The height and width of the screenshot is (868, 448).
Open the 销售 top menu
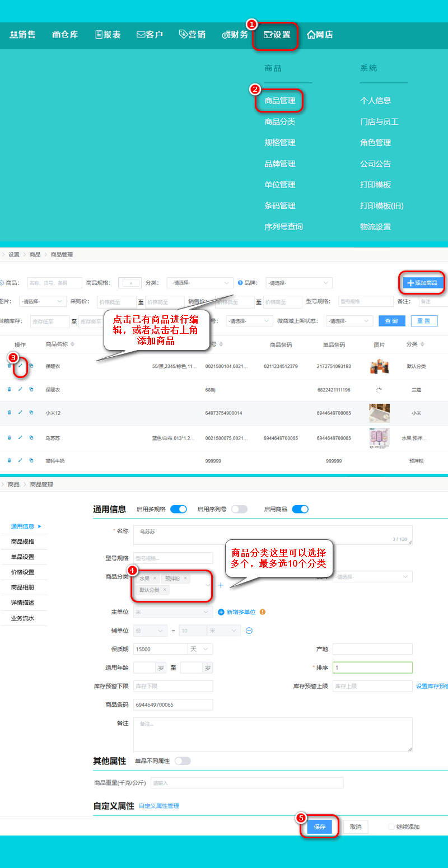point(22,35)
